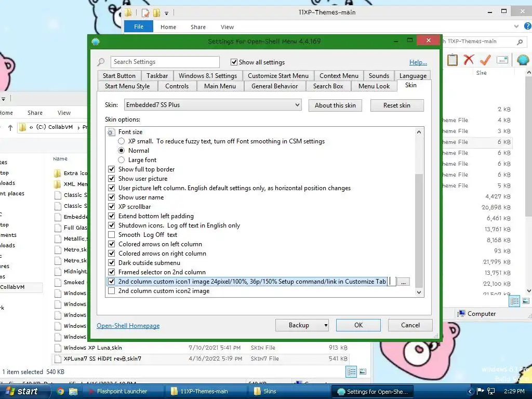
Task: Toggle the XP scrollbar checkbox
Action: [x=111, y=207]
